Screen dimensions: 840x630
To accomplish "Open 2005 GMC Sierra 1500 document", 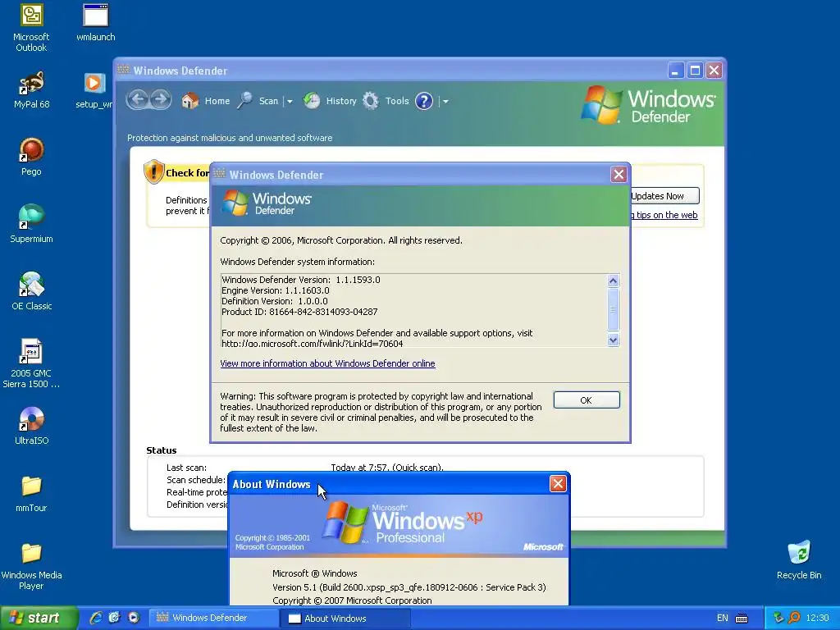I will tap(31, 363).
